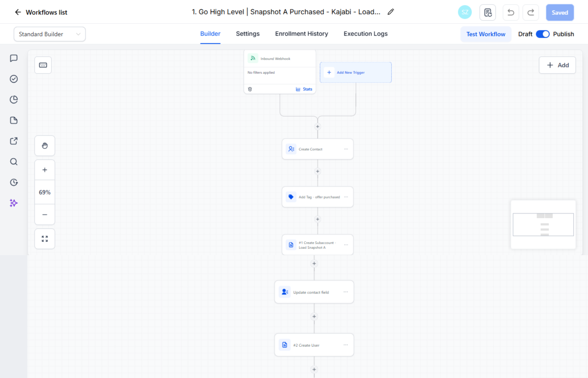Open the SZ user avatar
This screenshot has height=378, width=588.
465,12
